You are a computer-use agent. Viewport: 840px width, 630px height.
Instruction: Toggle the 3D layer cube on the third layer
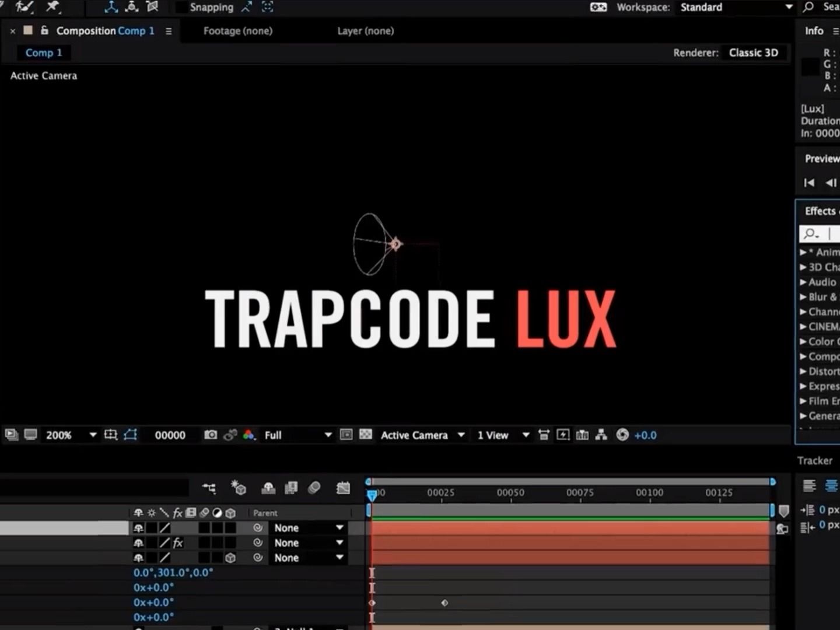[x=230, y=558]
